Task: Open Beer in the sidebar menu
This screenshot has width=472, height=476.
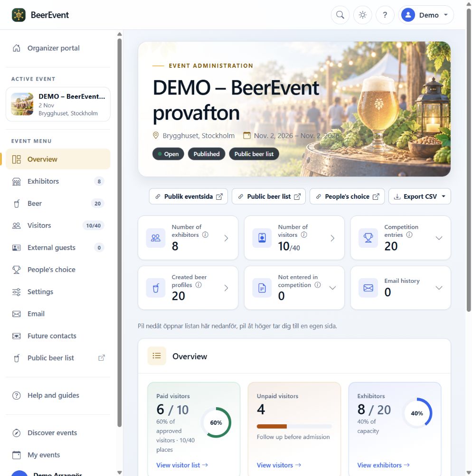Action: tap(58, 204)
